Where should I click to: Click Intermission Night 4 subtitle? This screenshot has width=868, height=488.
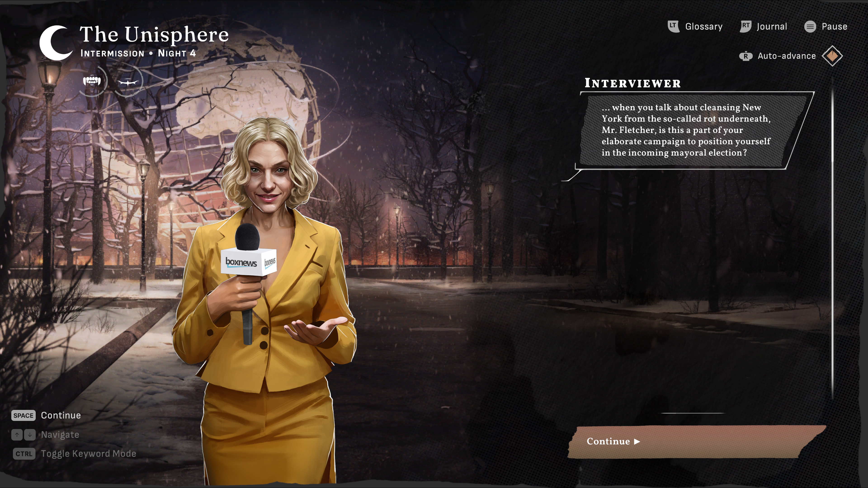click(x=138, y=53)
